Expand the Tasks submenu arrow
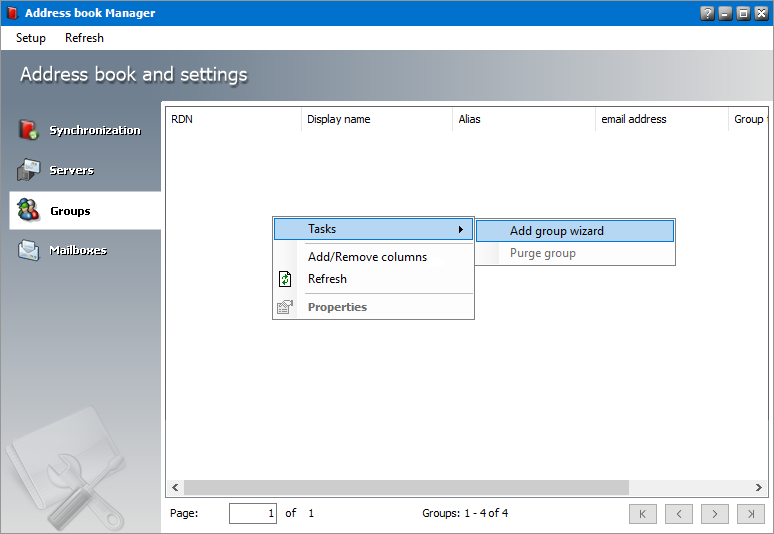Viewport: 774px width, 534px height. 461,229
